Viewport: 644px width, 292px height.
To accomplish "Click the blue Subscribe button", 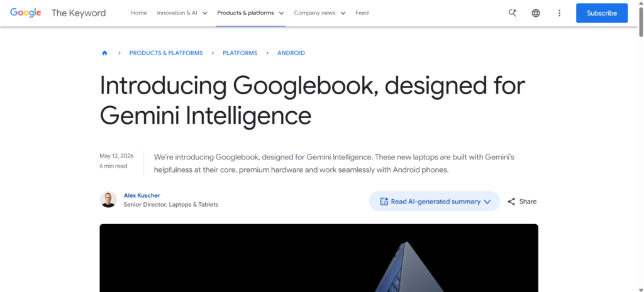I will coord(602,13).
